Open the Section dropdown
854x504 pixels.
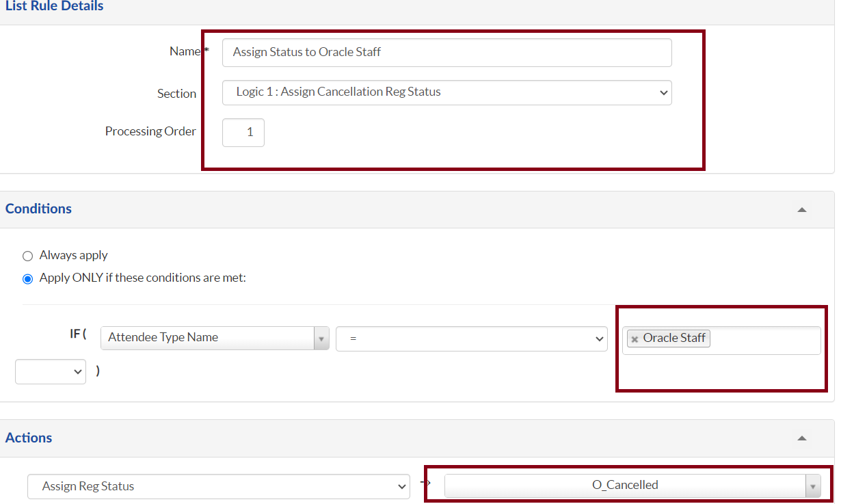point(446,92)
